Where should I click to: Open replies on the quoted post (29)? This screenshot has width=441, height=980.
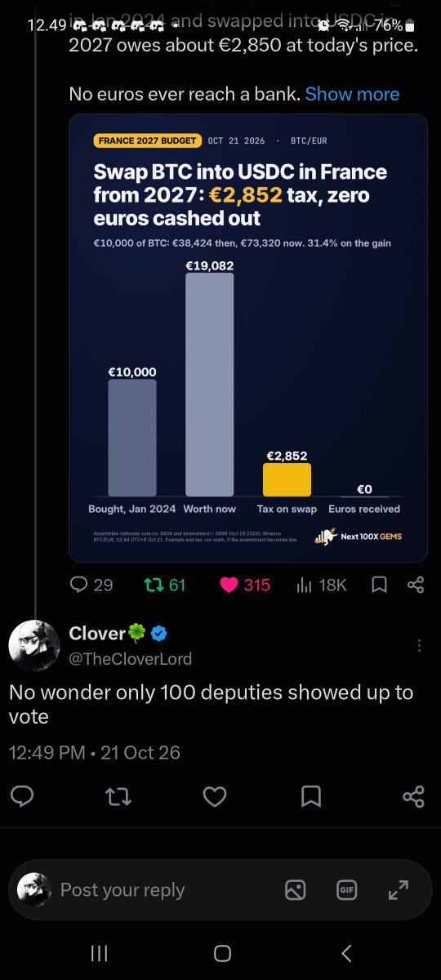tap(91, 585)
